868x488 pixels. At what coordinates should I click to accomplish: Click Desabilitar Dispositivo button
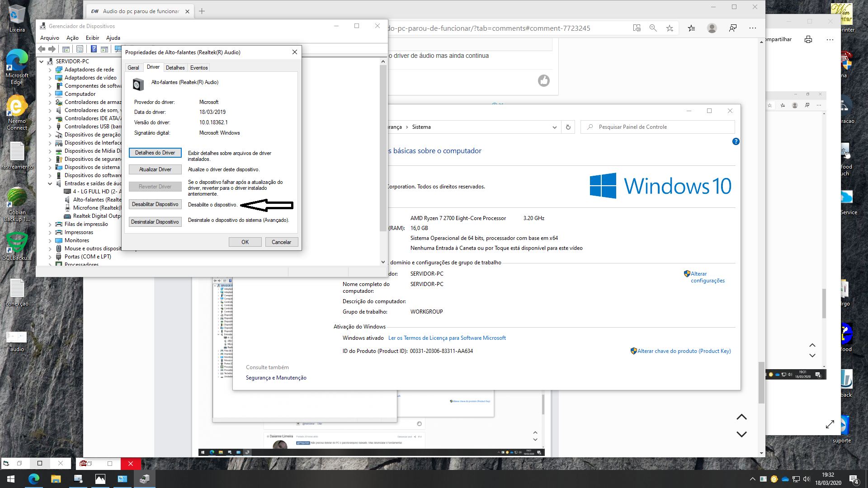(155, 204)
